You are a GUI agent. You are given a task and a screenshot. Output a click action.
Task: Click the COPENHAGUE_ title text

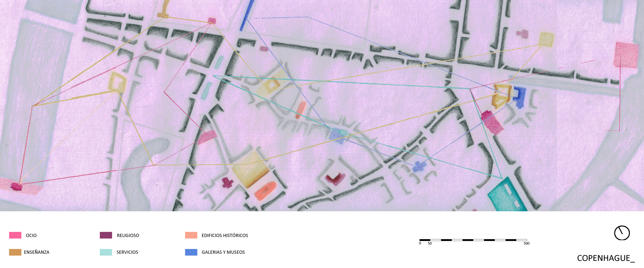[606, 258]
